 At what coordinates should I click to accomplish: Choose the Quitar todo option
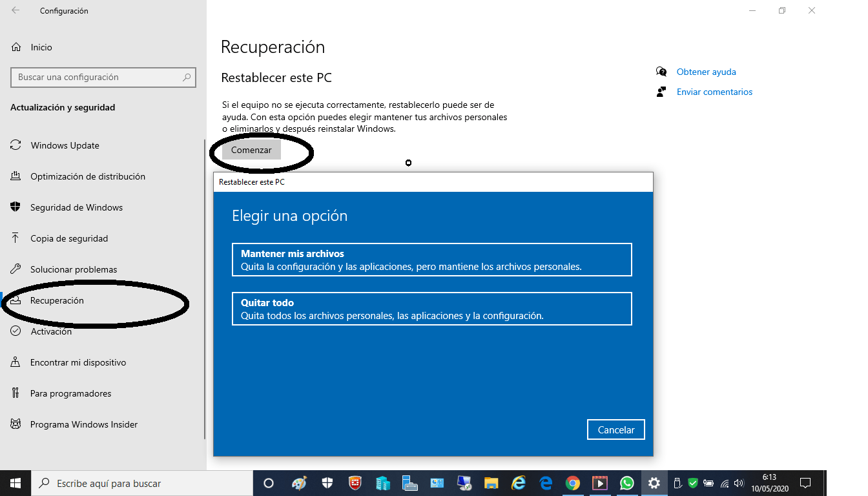[x=431, y=309]
